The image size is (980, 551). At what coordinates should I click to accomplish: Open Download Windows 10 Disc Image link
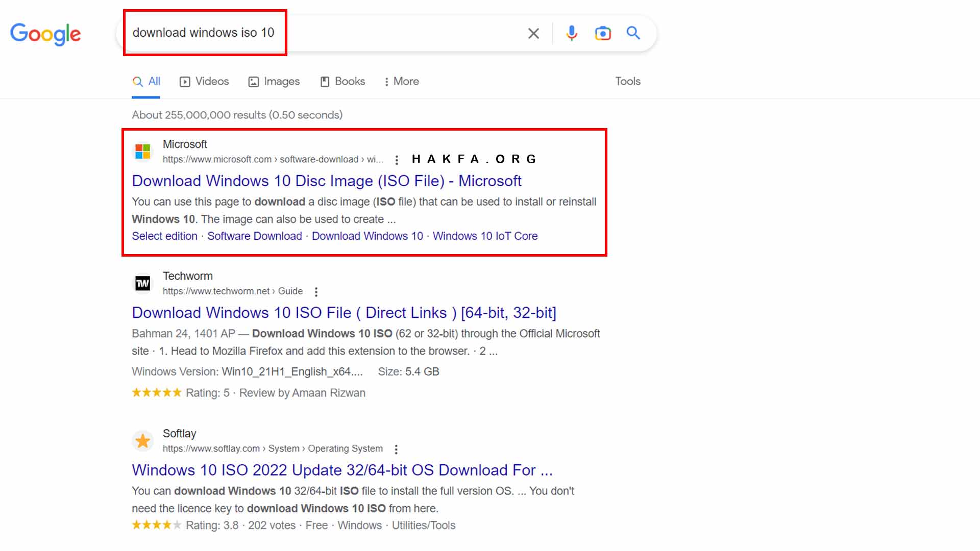coord(327,181)
